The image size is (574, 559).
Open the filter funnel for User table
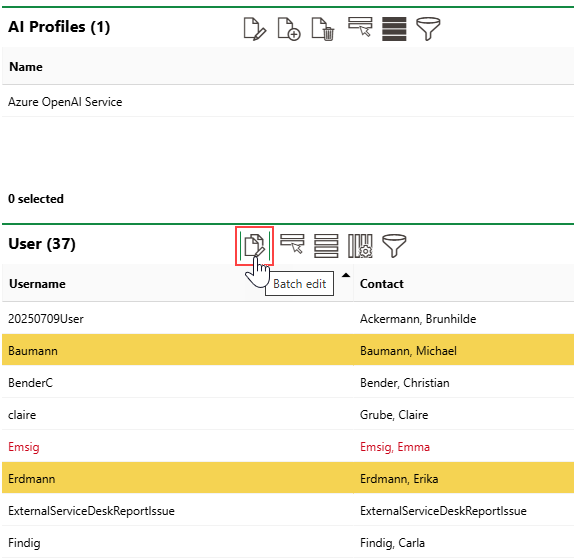(394, 246)
